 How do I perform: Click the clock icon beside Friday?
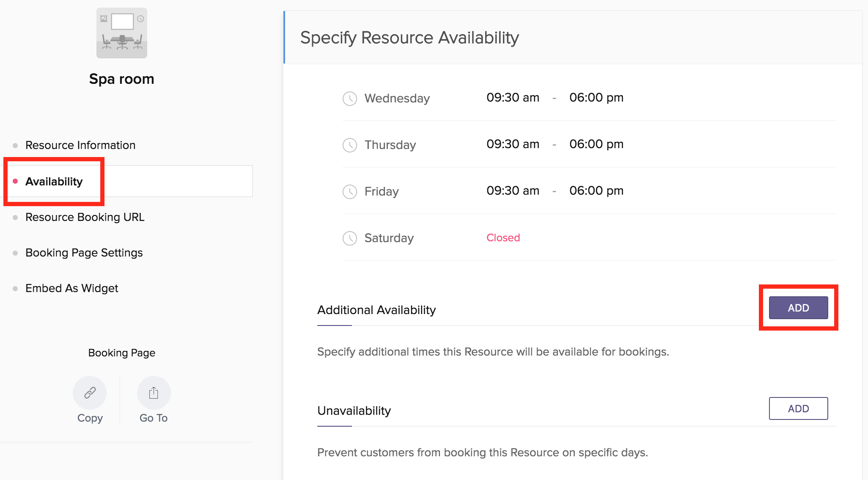[x=349, y=192]
